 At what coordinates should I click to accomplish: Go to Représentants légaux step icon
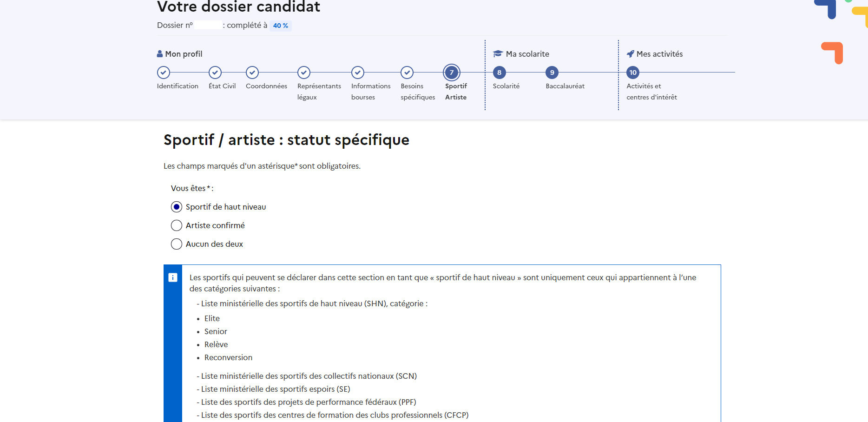(304, 73)
